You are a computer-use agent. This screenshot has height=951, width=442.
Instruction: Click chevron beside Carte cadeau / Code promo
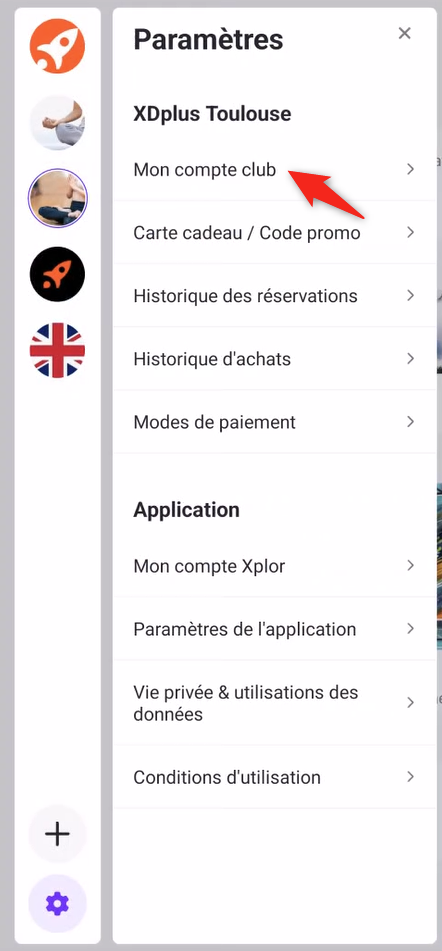410,232
